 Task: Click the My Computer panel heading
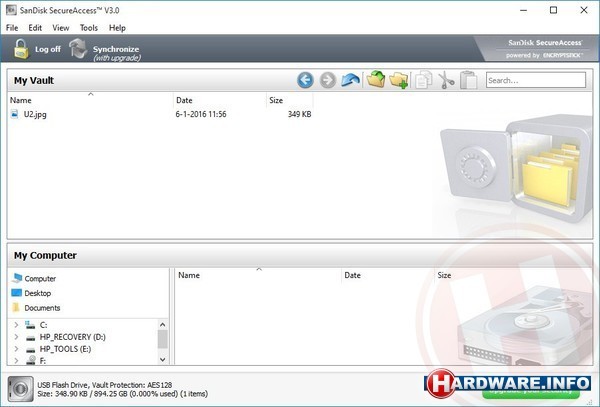pos(45,255)
